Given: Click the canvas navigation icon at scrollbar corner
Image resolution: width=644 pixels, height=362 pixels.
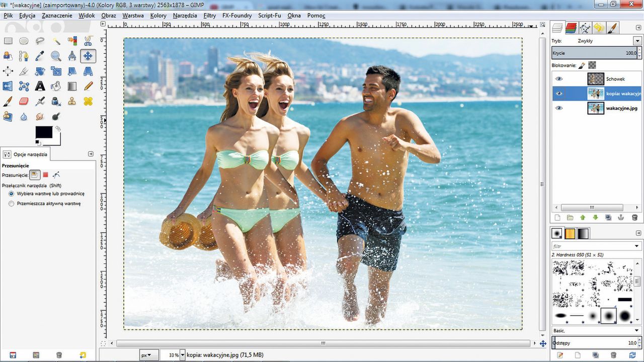Looking at the screenshot, I should tap(542, 343).
